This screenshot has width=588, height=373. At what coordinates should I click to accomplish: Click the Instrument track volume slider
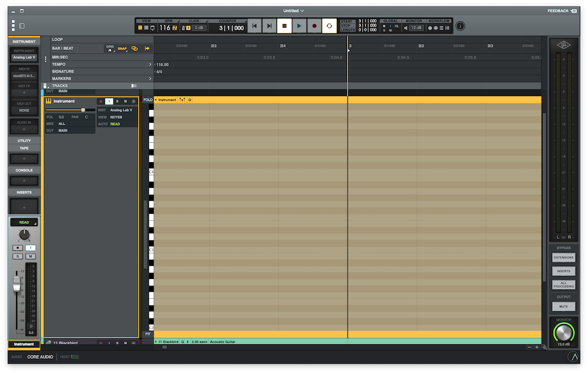[83, 110]
